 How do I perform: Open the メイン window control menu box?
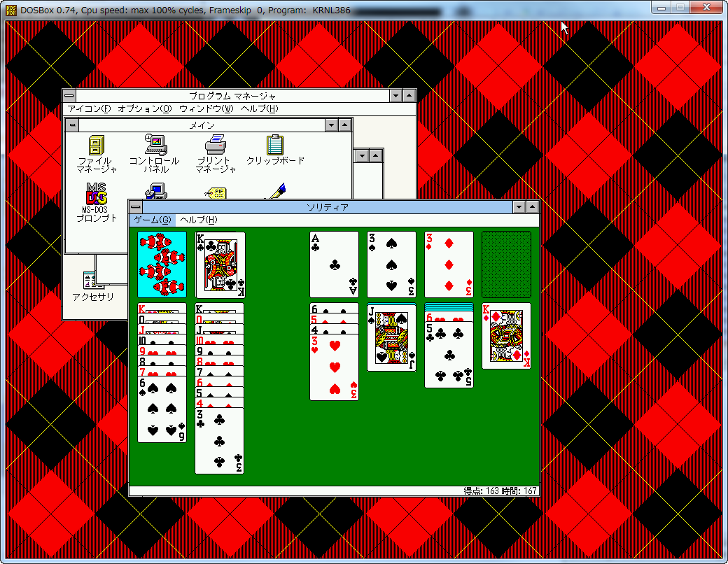point(72,125)
